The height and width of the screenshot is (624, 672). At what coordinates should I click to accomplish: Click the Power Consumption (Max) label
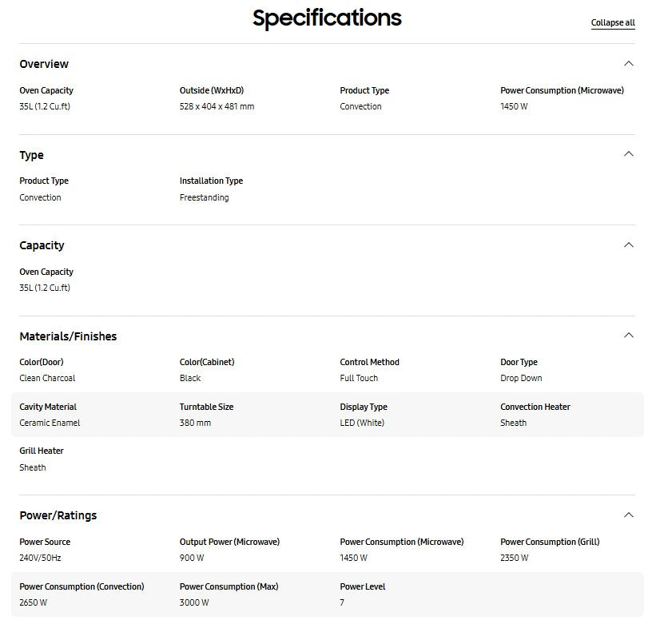tap(229, 586)
